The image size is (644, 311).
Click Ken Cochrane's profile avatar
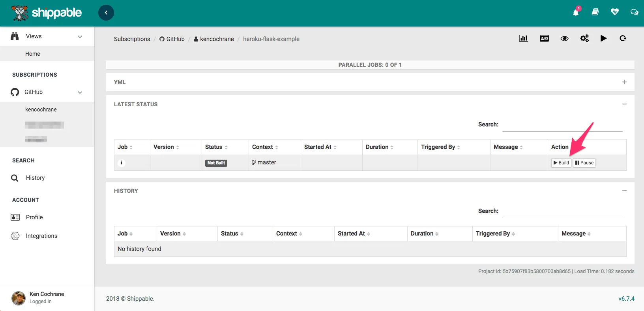19,298
